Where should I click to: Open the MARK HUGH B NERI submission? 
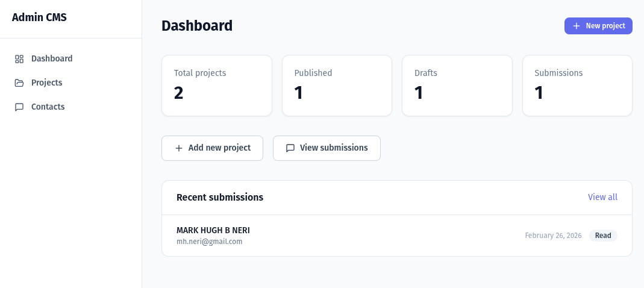point(213,230)
